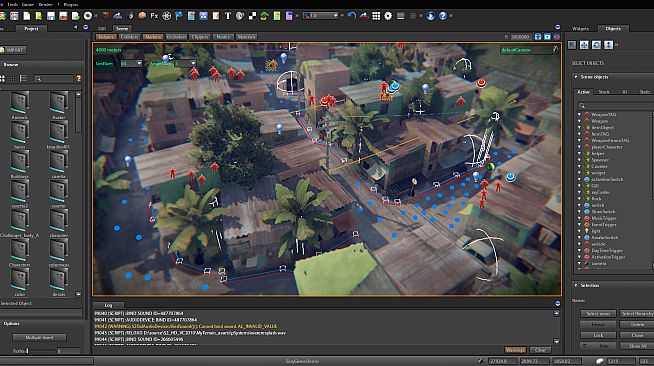Click the red vehicle icon in toolbar

coord(364,16)
